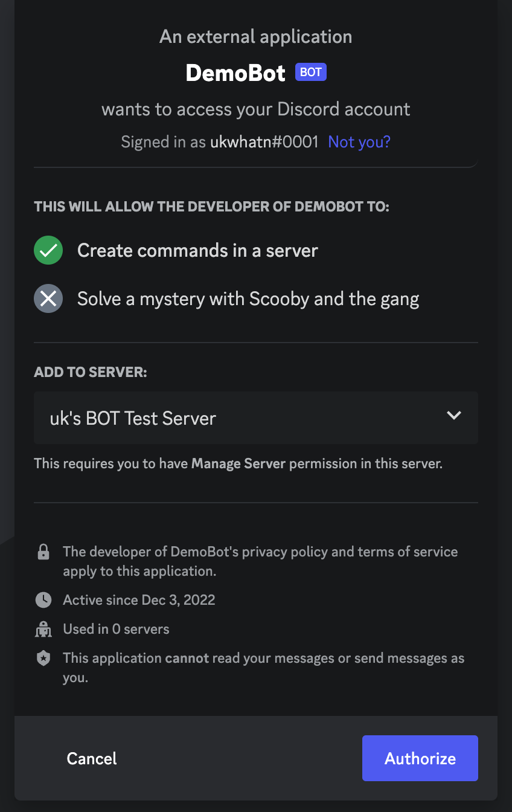512x812 pixels.
Task: Click the DemoBot application name
Action: (x=235, y=72)
